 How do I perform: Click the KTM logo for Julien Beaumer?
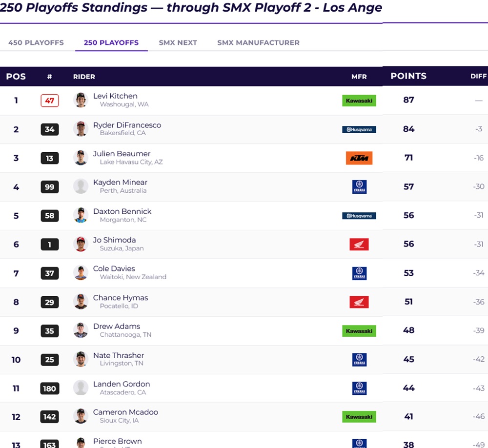click(x=359, y=158)
